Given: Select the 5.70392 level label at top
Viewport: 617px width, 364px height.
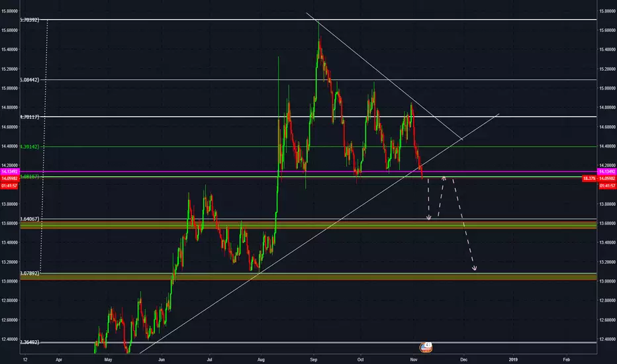Looking at the screenshot, I should click(30, 20).
